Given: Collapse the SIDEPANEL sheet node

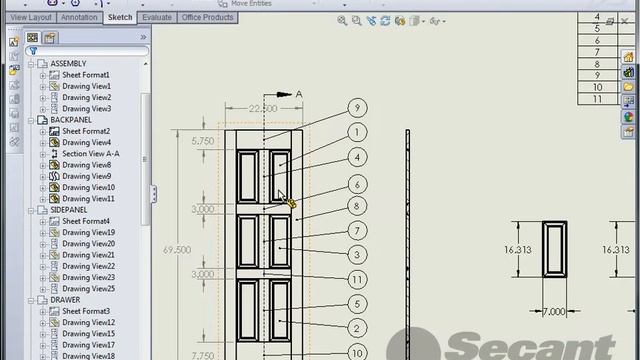Looking at the screenshot, I should tap(31, 210).
